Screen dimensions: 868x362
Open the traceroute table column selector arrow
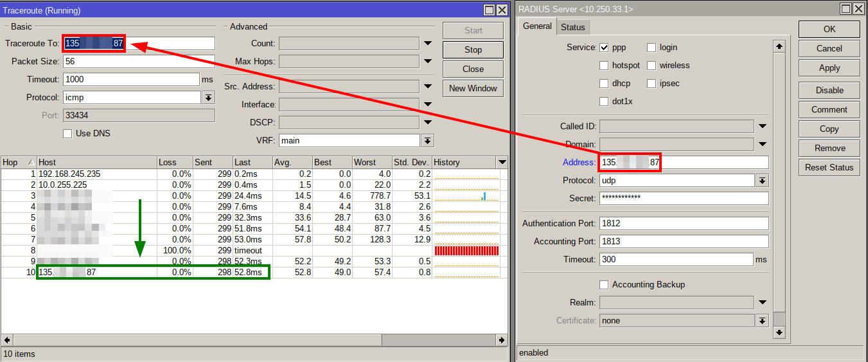click(502, 163)
